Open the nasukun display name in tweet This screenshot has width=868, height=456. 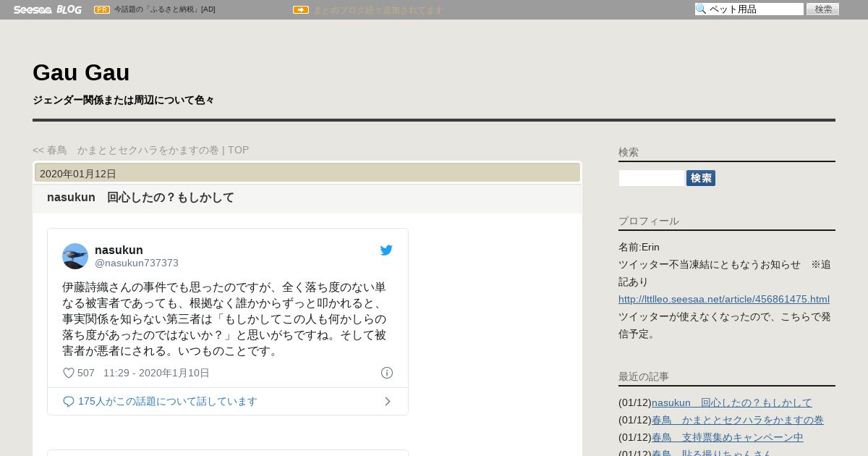coord(119,250)
